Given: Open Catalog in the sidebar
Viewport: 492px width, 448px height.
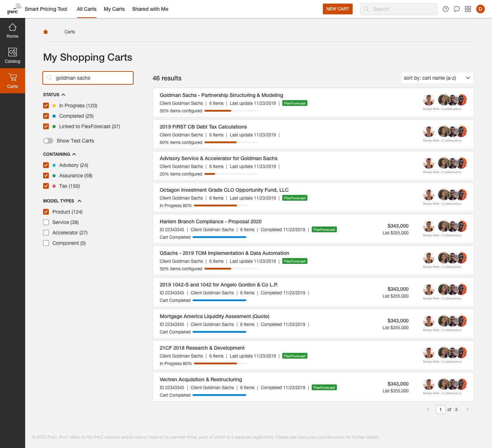Looking at the screenshot, I should pos(13,56).
